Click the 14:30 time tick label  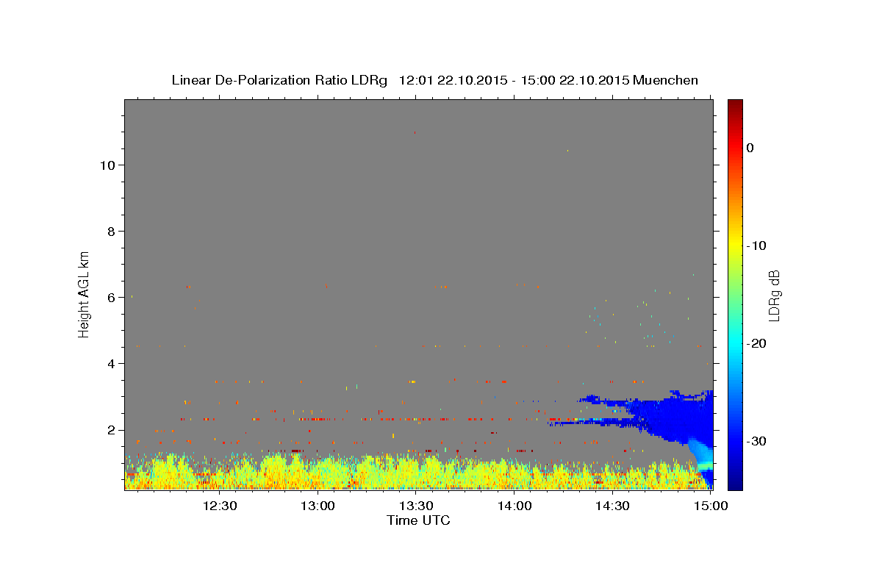(x=612, y=506)
